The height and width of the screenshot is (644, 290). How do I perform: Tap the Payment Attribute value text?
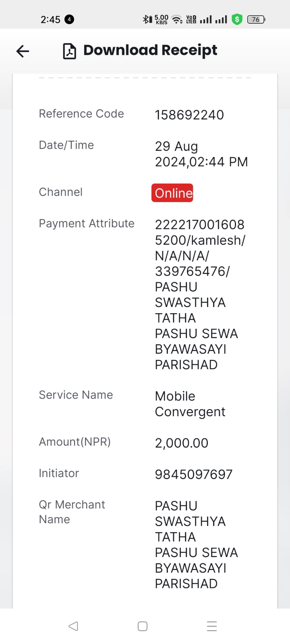point(200,294)
